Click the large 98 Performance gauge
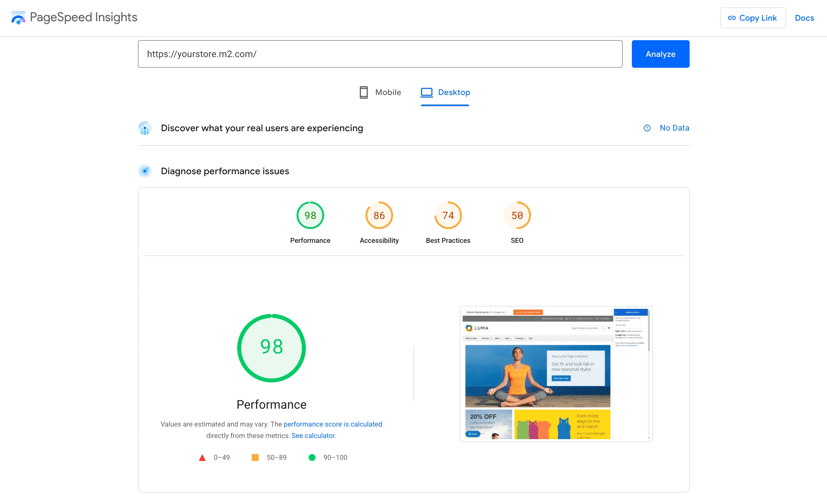This screenshot has width=827, height=504. [272, 348]
